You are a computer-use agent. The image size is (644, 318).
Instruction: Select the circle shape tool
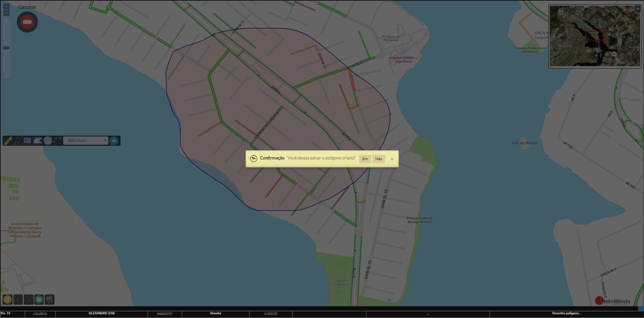48,140
